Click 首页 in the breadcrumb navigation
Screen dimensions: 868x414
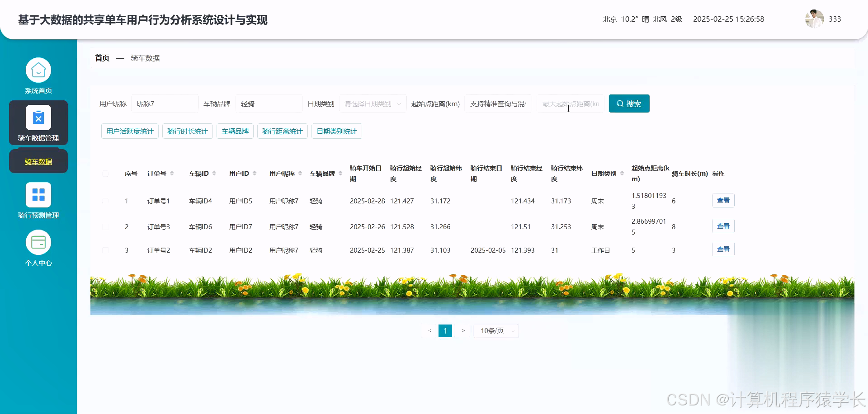[x=101, y=58]
